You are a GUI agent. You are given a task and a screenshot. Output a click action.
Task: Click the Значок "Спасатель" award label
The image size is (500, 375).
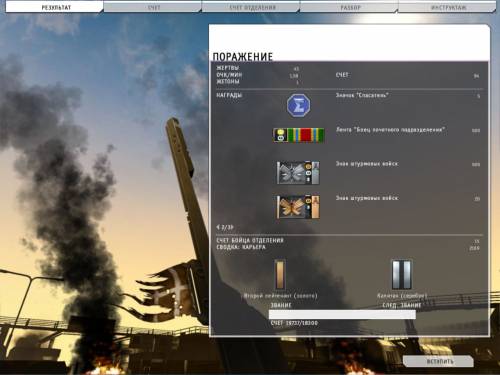click(362, 95)
